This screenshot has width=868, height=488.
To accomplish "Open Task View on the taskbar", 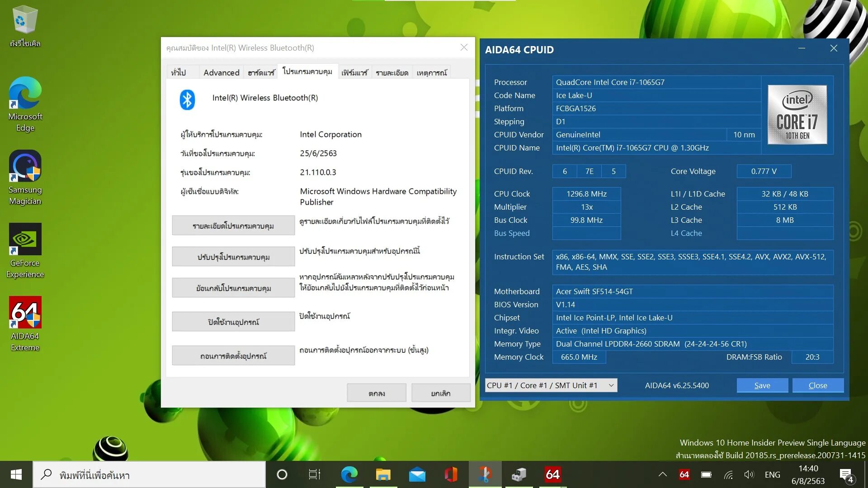I will click(314, 474).
